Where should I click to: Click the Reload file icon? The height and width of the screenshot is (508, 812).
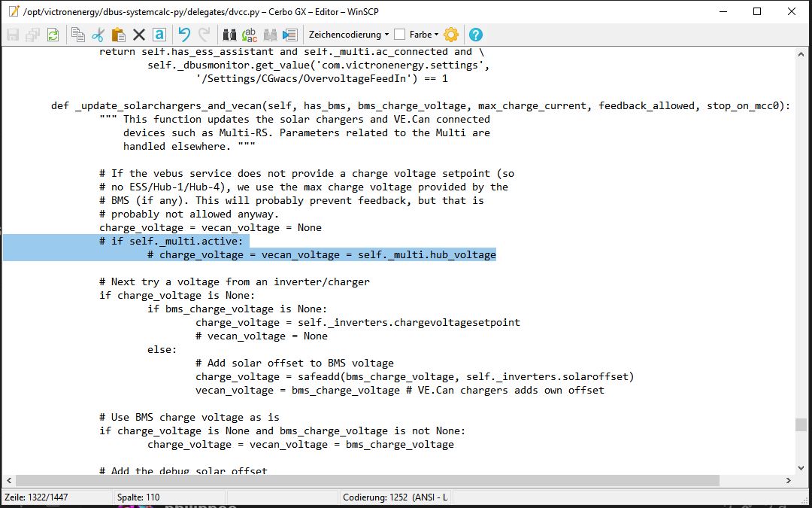click(53, 35)
